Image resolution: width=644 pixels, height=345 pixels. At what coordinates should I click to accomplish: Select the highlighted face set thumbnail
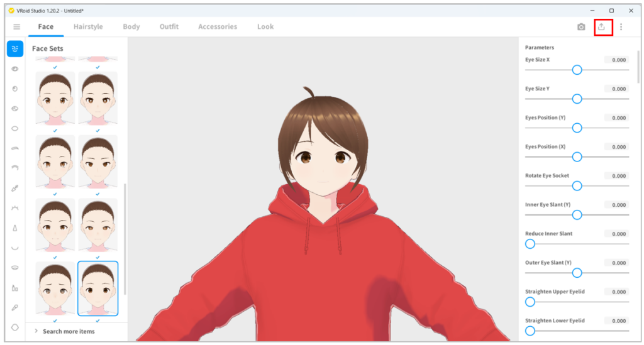[97, 288]
